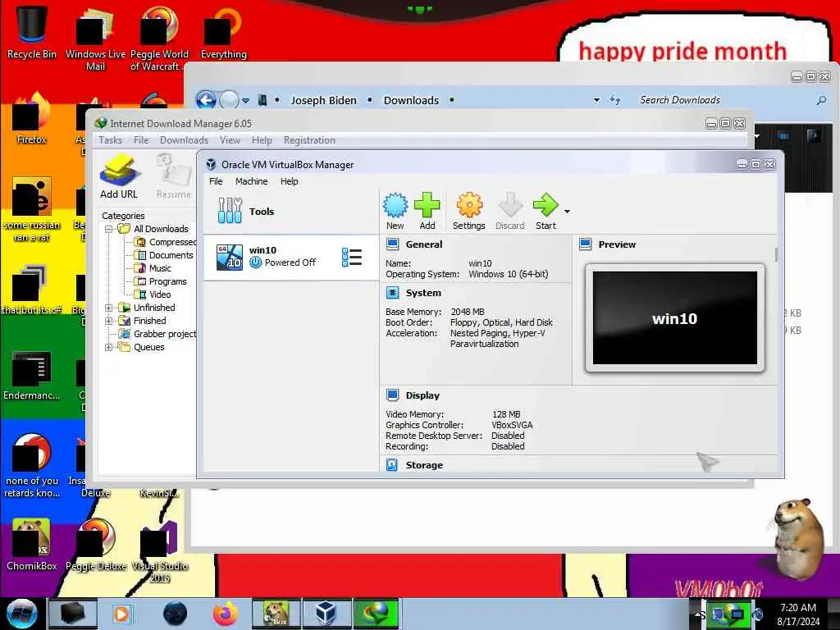Open the VirtualBox Help menu
Image resolution: width=840 pixels, height=630 pixels.
click(x=290, y=181)
